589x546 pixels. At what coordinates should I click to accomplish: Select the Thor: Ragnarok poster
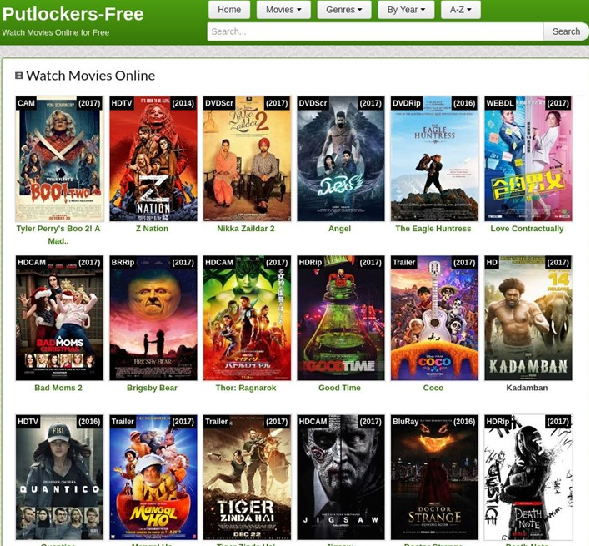pos(247,318)
